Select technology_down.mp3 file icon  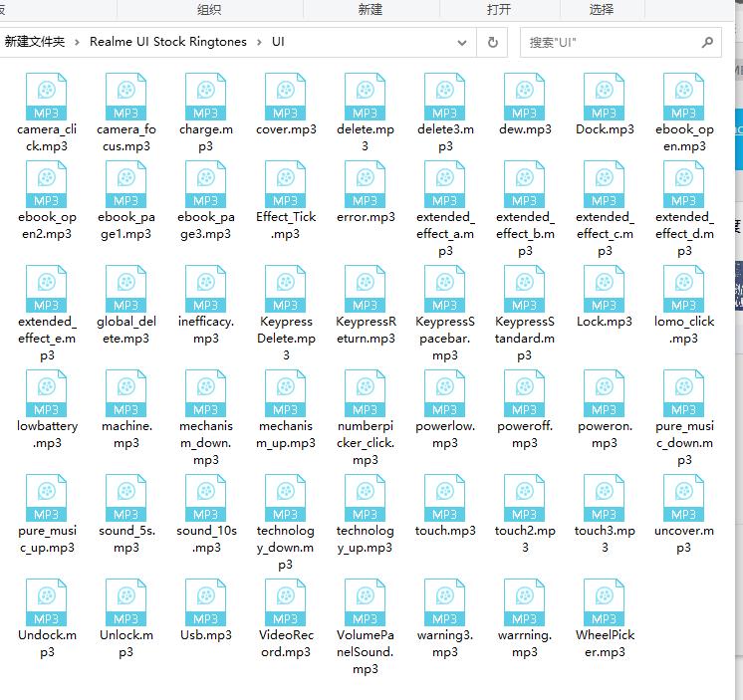pyautogui.click(x=285, y=498)
